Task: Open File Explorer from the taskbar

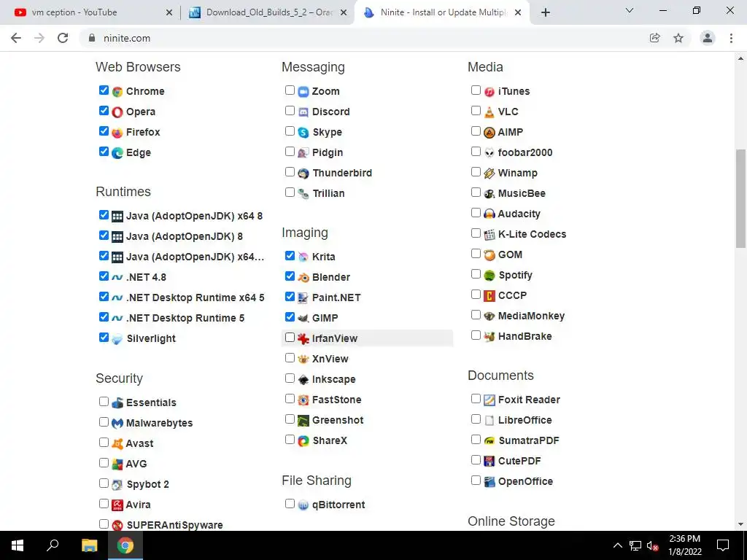Action: pos(89,545)
